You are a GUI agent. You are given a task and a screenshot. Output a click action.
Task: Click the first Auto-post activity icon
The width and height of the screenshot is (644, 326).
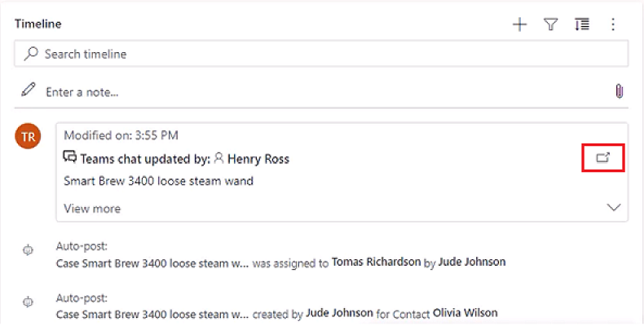click(x=29, y=252)
